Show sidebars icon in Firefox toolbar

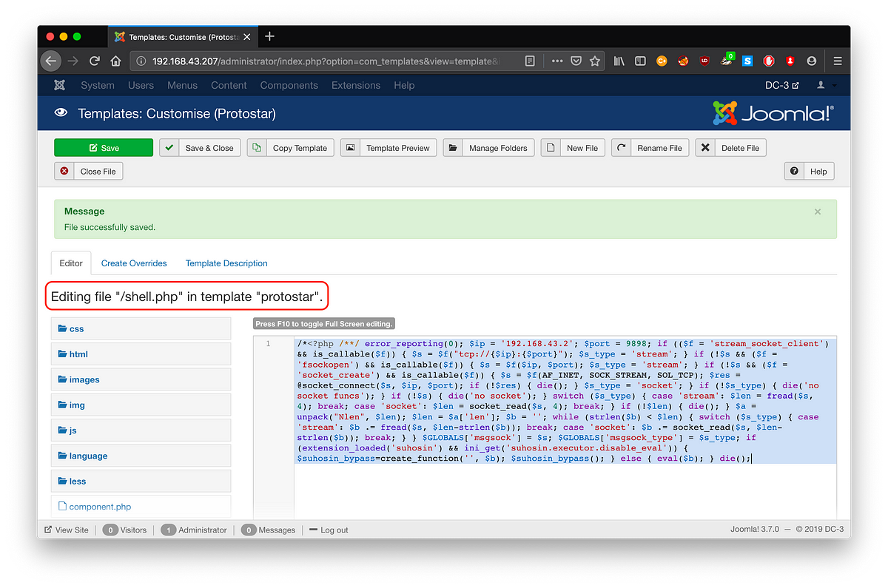[641, 61]
